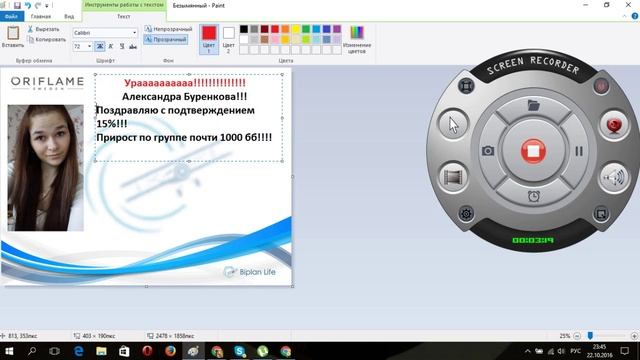Open the Windows Start menu
The image size is (640, 360).
pyautogui.click(x=9, y=351)
